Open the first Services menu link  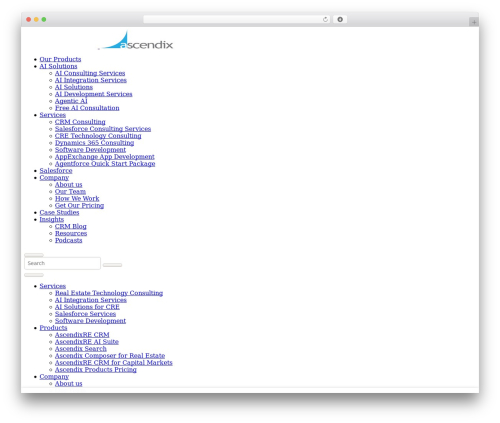tap(53, 115)
